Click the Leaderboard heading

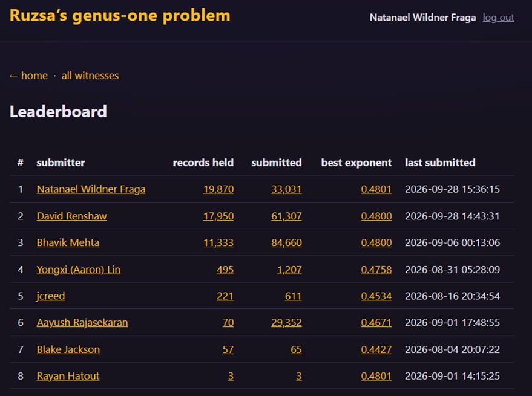[x=58, y=111]
